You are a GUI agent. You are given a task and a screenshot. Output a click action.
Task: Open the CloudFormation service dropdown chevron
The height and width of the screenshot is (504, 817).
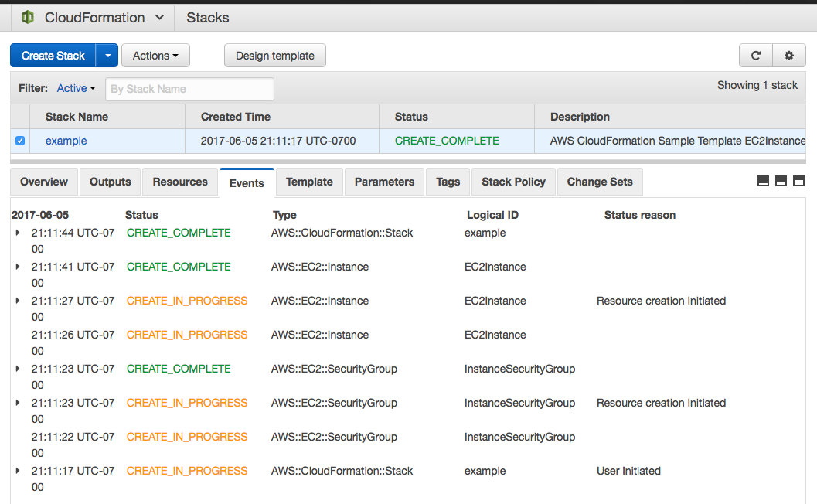point(159,17)
